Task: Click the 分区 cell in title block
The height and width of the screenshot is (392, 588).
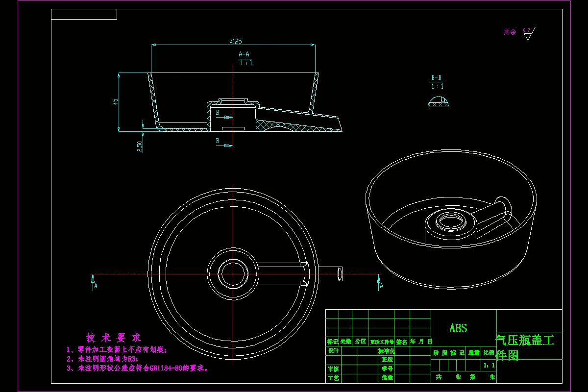Action: pyautogui.click(x=361, y=342)
